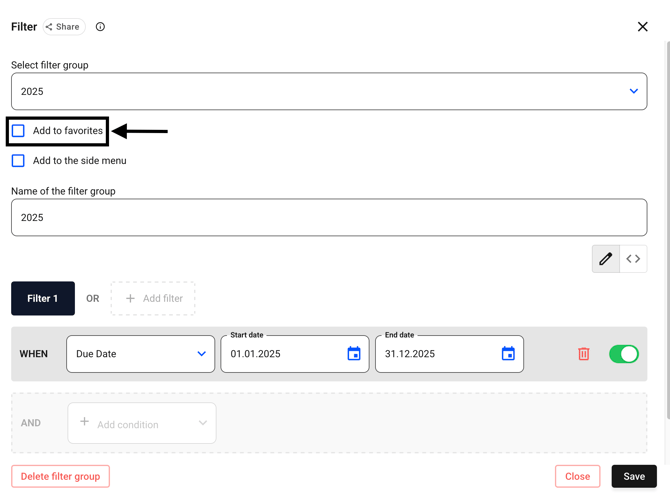The height and width of the screenshot is (503, 670).
Task: Open the End date calendar picker
Action: click(x=508, y=354)
